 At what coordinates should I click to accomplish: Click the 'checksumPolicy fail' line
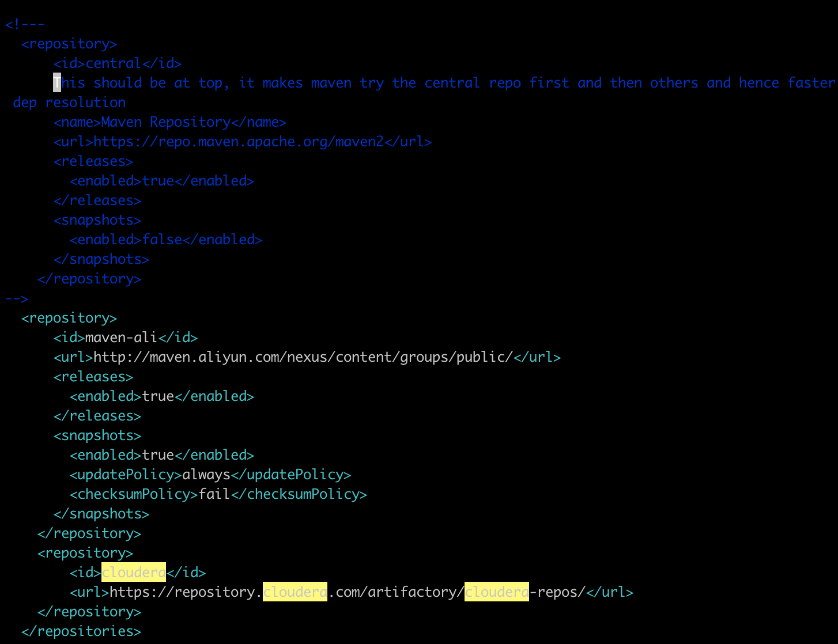tap(218, 494)
